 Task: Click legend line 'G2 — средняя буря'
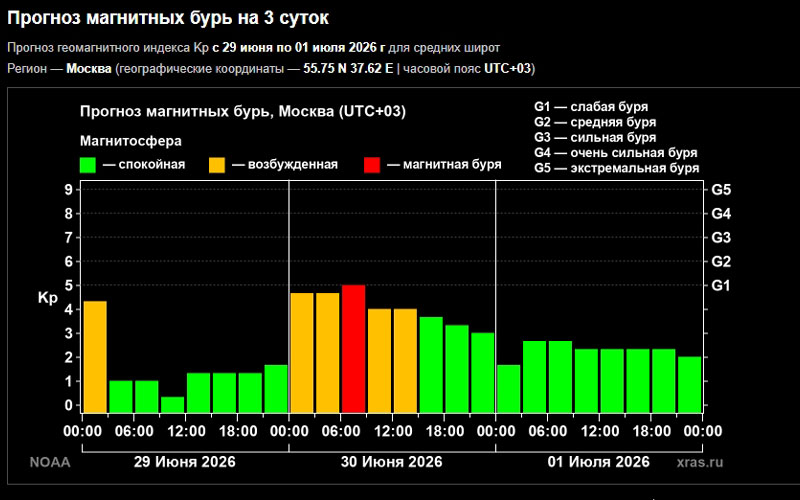tap(595, 122)
